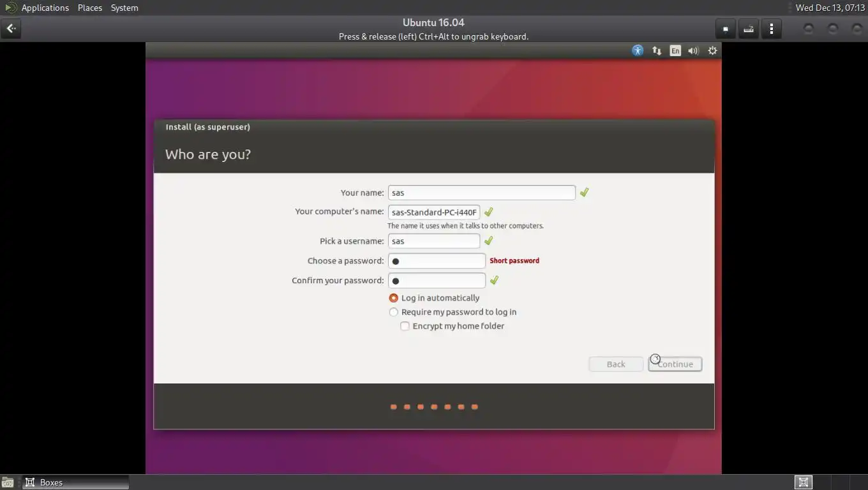Open the gear session menu
Image resolution: width=868 pixels, height=490 pixels.
712,50
